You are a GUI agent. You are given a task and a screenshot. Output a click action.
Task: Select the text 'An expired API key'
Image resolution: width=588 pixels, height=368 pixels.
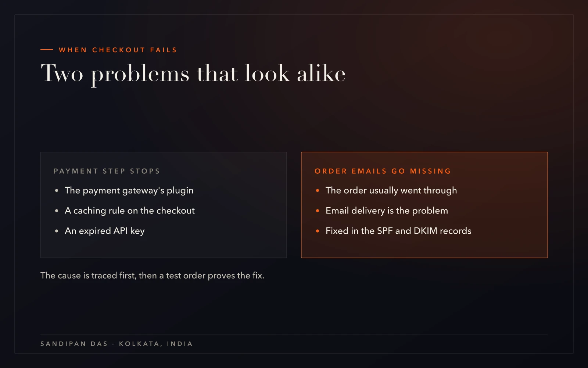105,231
